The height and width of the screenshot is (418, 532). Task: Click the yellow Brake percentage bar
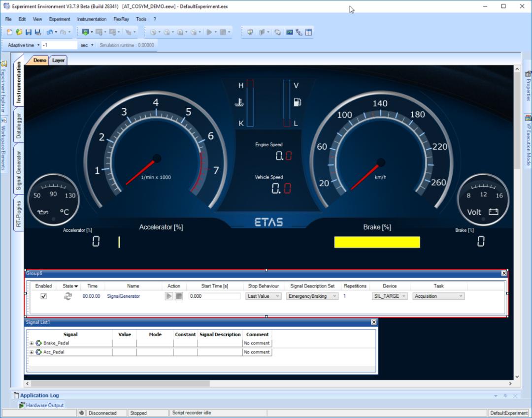coord(377,242)
